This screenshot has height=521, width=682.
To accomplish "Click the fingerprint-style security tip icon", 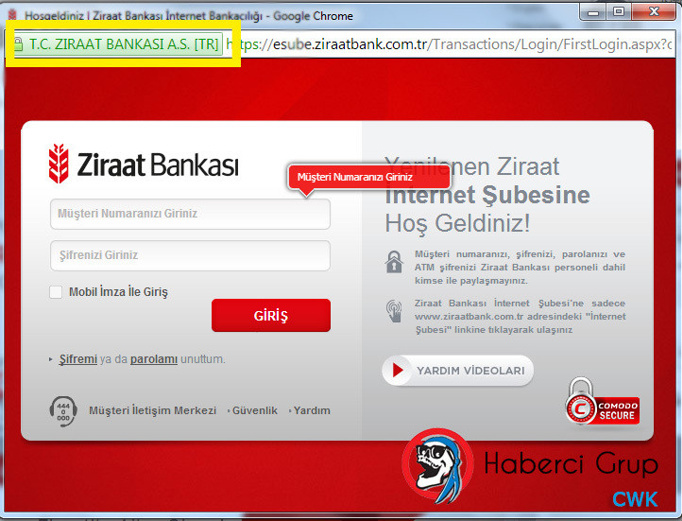I will coord(395,311).
